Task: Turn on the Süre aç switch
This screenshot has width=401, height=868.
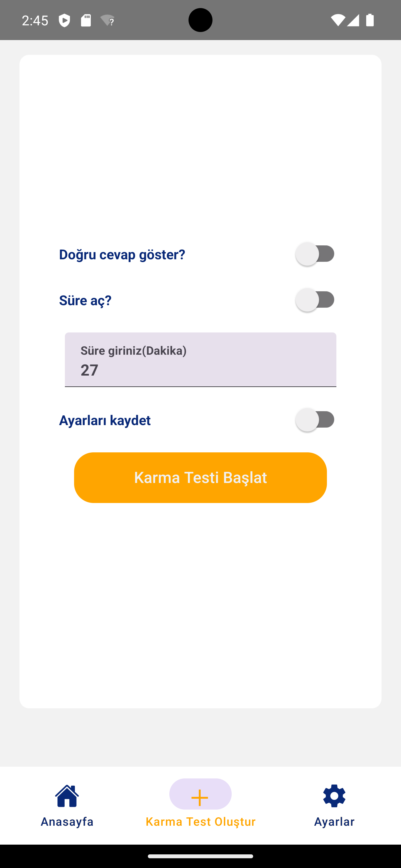Action: point(315,300)
